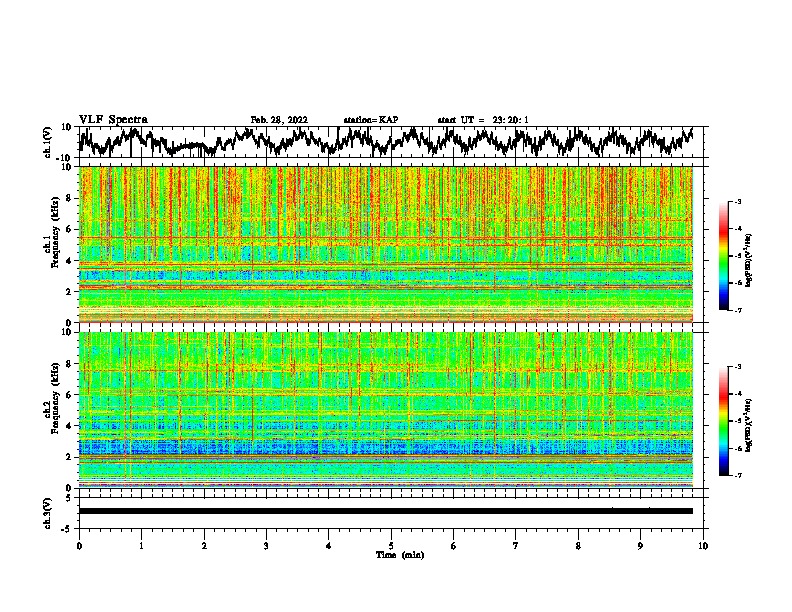Click time axis tick label "1"
The image size is (792, 612).
point(141,546)
